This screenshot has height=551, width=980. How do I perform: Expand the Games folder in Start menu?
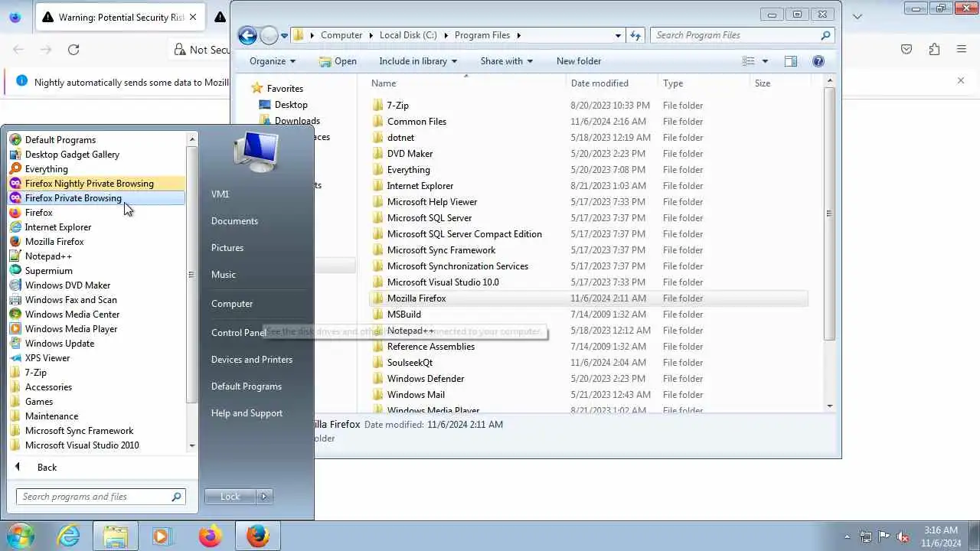point(96,402)
